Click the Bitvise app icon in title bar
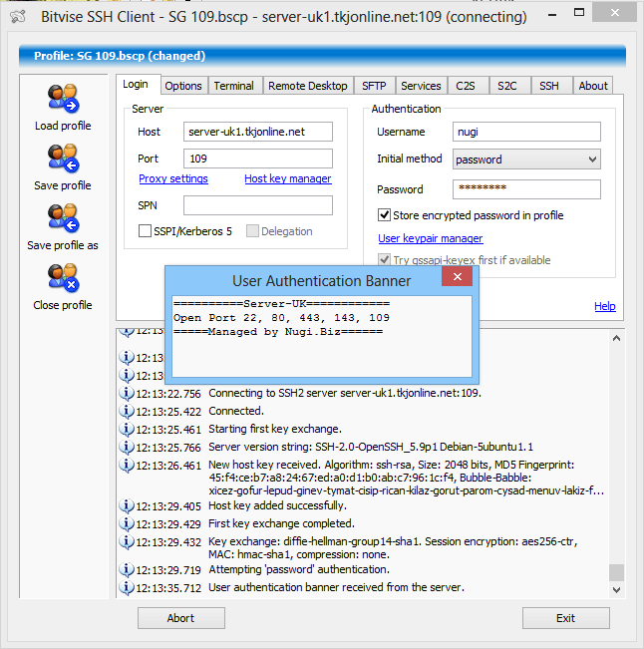This screenshot has height=649, width=644. click(18, 17)
